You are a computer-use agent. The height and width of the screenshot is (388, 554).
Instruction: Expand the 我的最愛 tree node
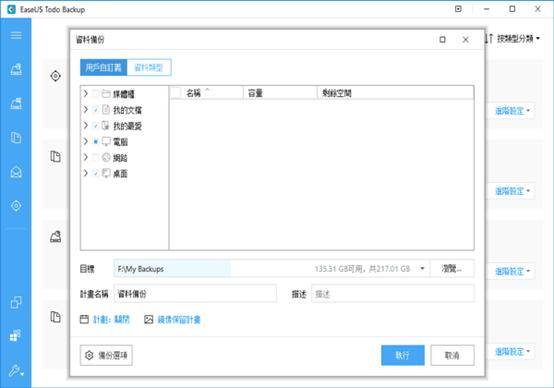pos(86,125)
